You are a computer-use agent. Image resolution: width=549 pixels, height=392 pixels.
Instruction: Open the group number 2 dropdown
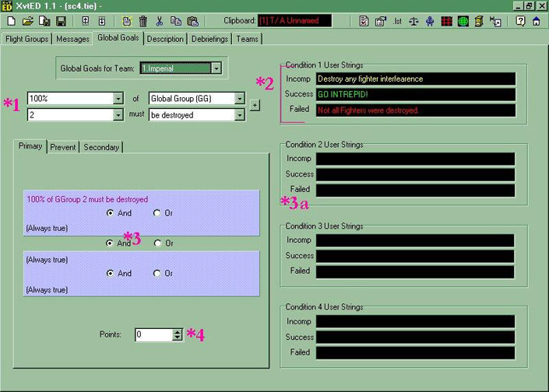118,115
